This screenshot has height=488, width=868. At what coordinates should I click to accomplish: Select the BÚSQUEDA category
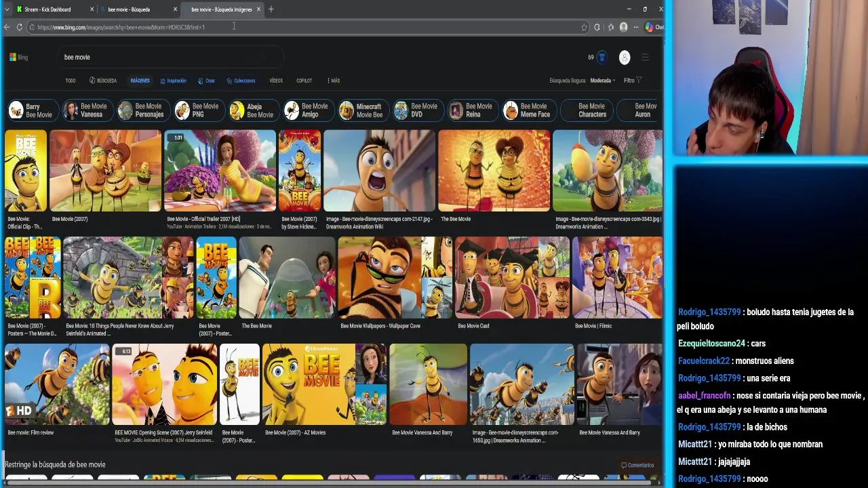click(103, 81)
